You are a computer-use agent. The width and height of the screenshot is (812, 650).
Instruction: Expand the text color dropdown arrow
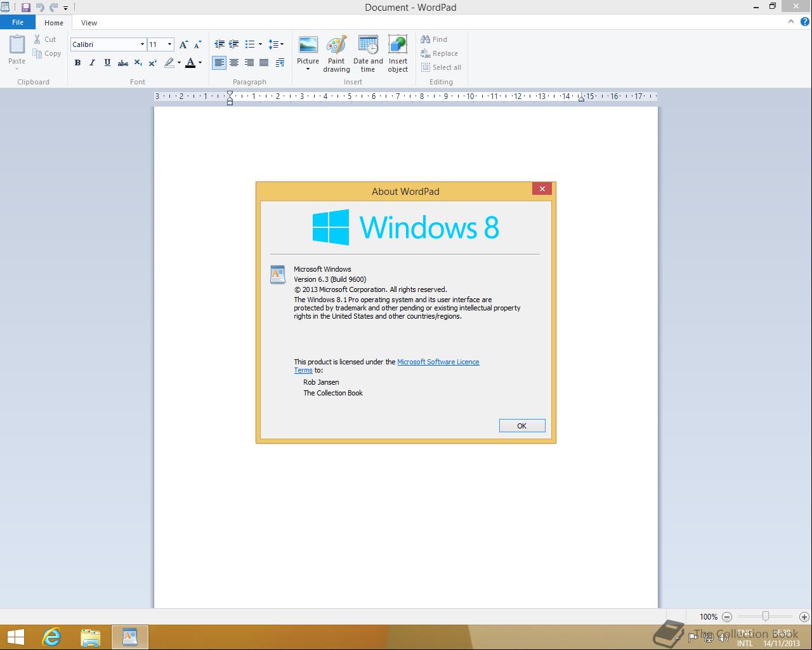tap(200, 62)
